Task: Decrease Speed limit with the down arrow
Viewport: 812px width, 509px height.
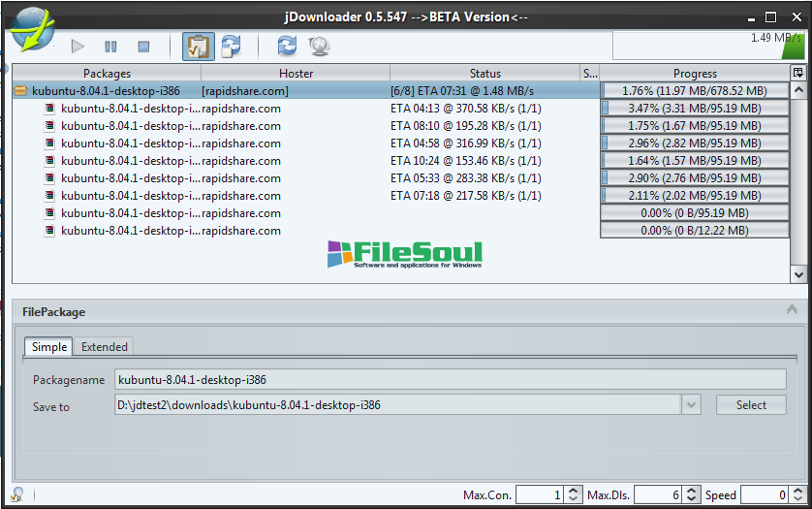Action: pyautogui.click(x=798, y=499)
